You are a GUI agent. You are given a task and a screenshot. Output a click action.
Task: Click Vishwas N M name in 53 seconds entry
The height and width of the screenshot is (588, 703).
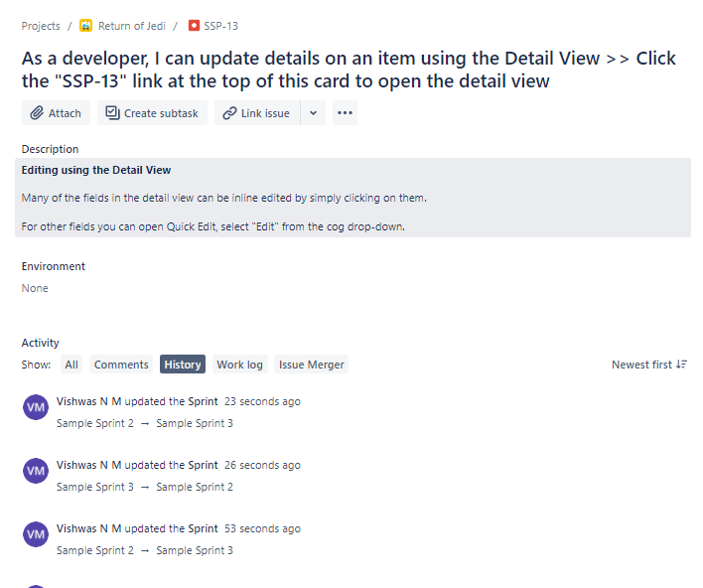[x=88, y=528]
